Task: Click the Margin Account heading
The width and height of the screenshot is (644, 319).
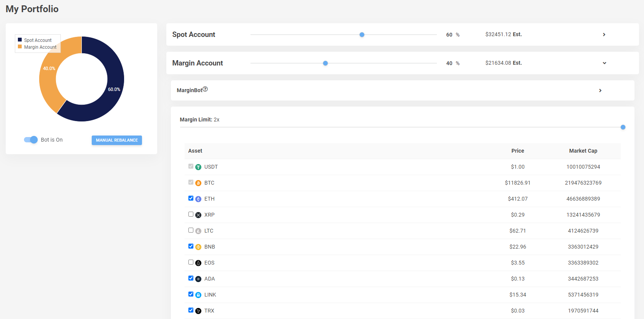Action: coord(198,63)
